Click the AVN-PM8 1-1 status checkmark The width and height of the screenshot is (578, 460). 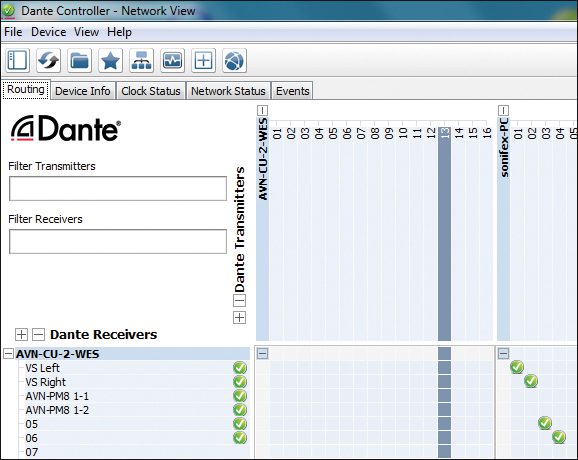[240, 396]
